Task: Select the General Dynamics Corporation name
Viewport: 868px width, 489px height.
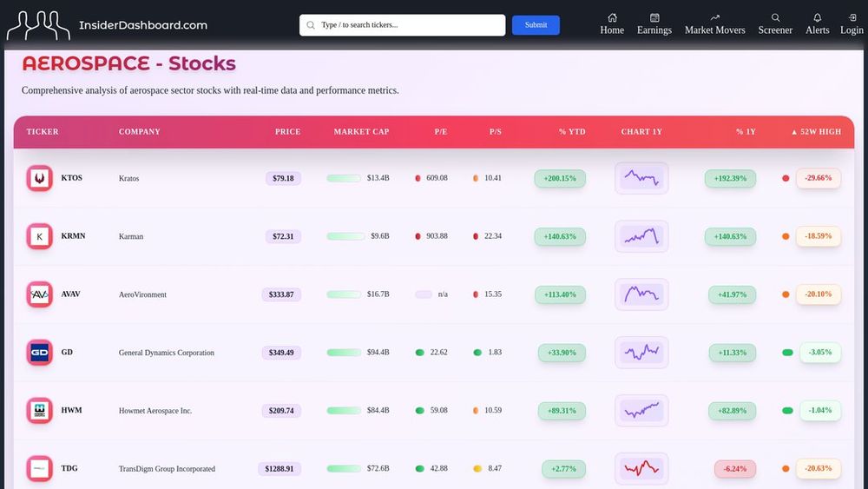Action: [x=166, y=353]
